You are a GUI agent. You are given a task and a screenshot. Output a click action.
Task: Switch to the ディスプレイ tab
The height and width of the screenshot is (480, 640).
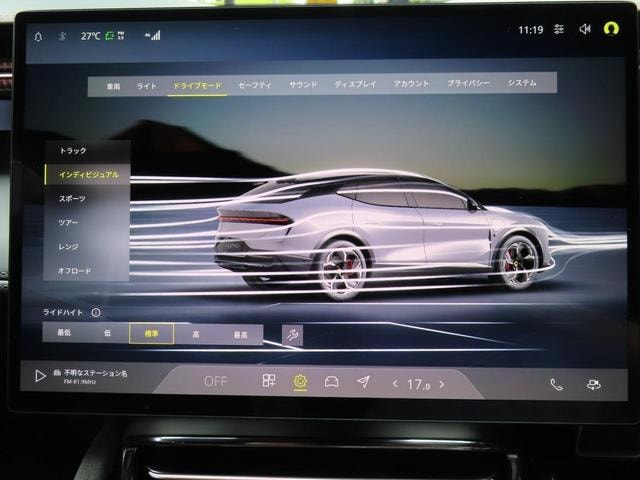[355, 84]
